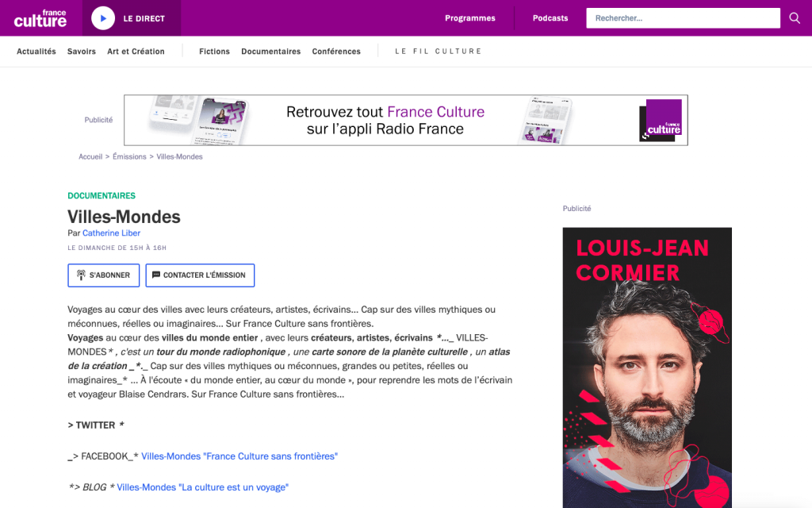812x508 pixels.
Task: Click the Radio France app banner ad
Action: (x=406, y=121)
